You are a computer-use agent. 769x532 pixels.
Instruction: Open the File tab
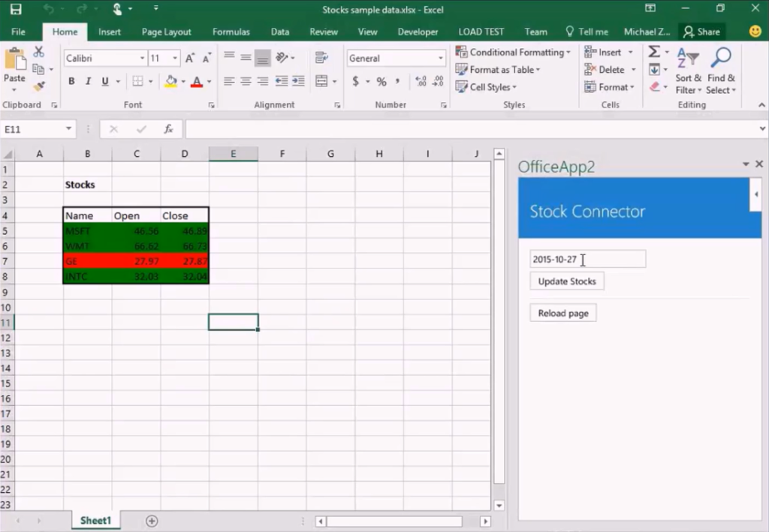(18, 32)
